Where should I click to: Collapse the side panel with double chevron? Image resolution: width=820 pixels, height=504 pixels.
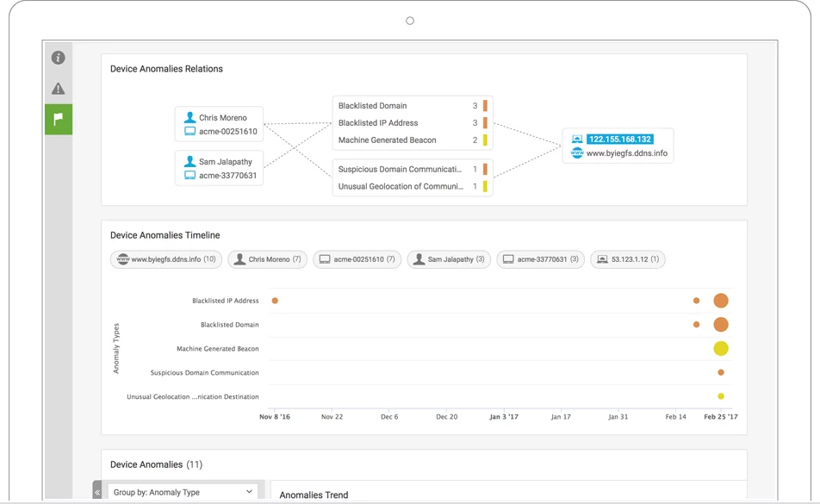coord(97,493)
